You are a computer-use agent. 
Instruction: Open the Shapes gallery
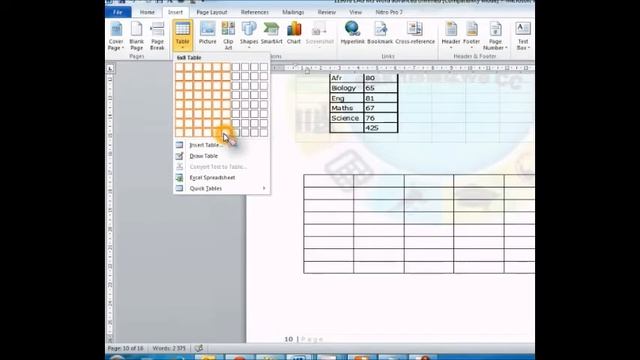[x=249, y=35]
